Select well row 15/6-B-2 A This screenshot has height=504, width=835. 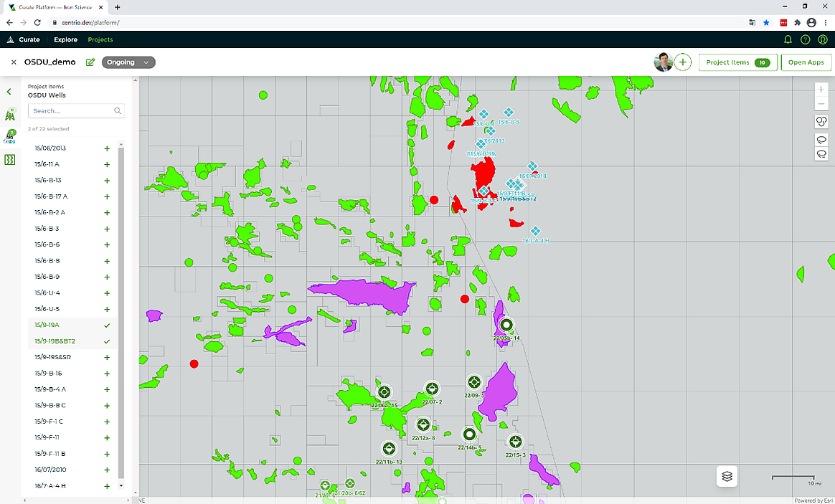[x=72, y=212]
